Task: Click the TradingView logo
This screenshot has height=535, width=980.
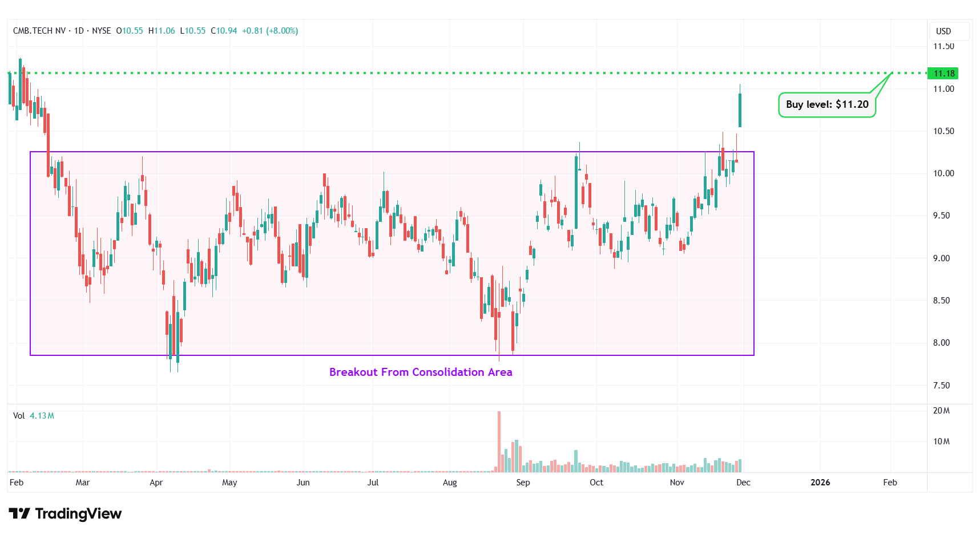Action: (x=65, y=514)
